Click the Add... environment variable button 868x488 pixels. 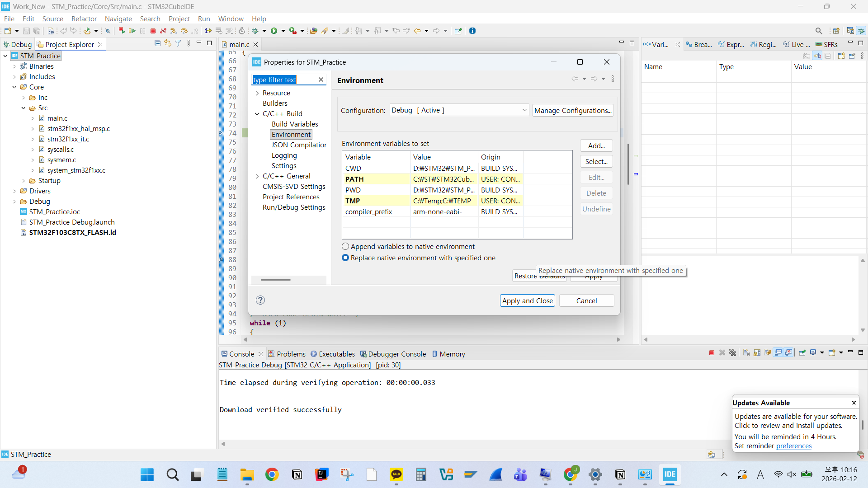pos(596,145)
